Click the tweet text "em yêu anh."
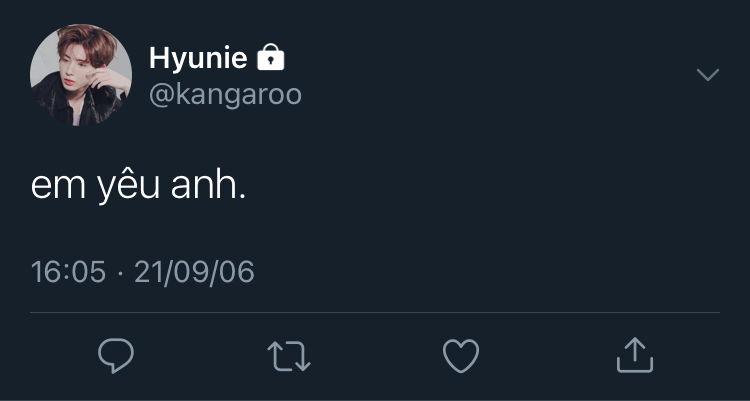Viewport: 750px width, 401px height. (138, 187)
